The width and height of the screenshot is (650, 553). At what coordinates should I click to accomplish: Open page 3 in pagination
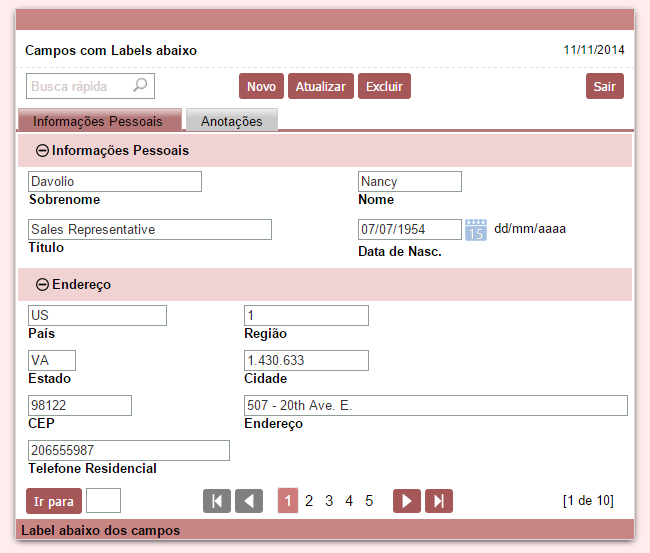[329, 501]
